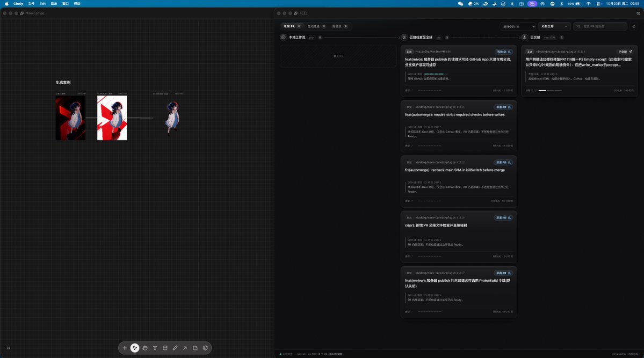Open the 进行中的 PR filter dropdown in KEEL
The width and height of the screenshot is (644, 358).
tap(518, 26)
